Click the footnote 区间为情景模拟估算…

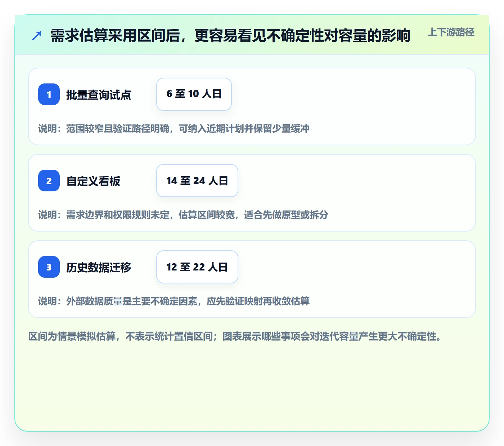click(x=235, y=336)
